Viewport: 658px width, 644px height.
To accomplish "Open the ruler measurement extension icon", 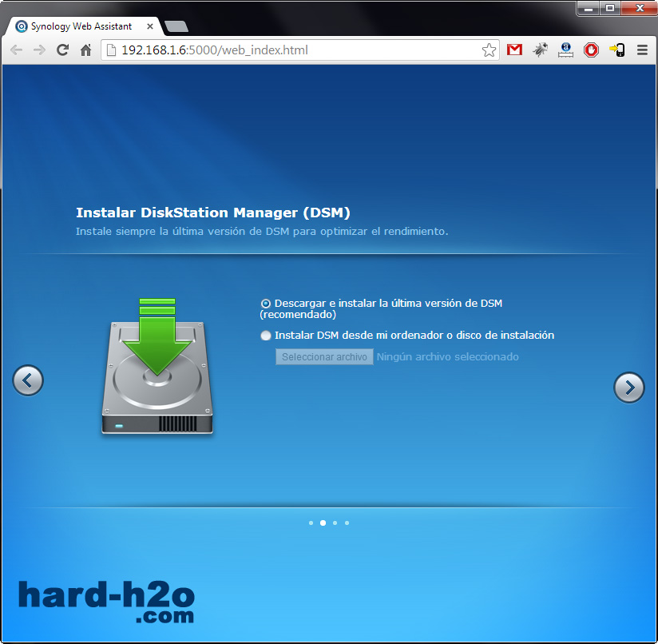I will pyautogui.click(x=565, y=50).
